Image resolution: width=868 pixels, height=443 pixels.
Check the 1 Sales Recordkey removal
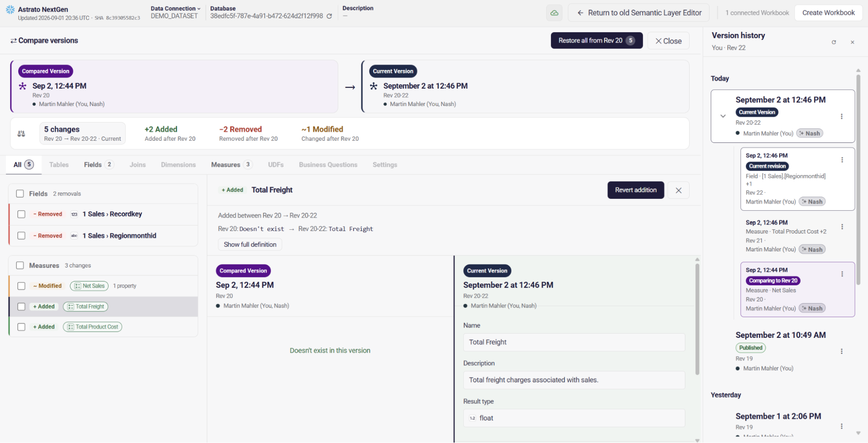point(21,214)
